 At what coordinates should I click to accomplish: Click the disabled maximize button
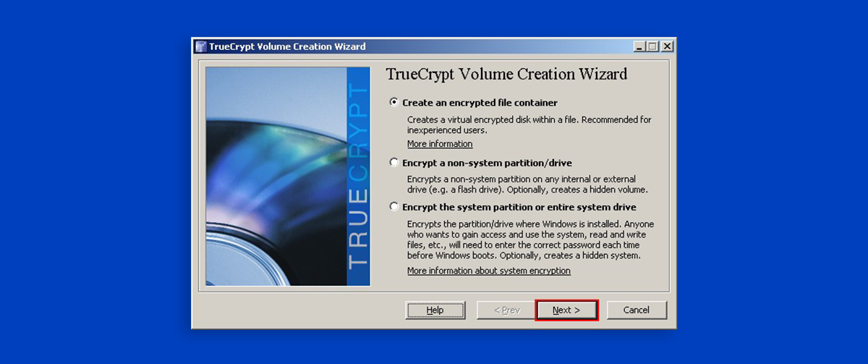pyautogui.click(x=653, y=46)
